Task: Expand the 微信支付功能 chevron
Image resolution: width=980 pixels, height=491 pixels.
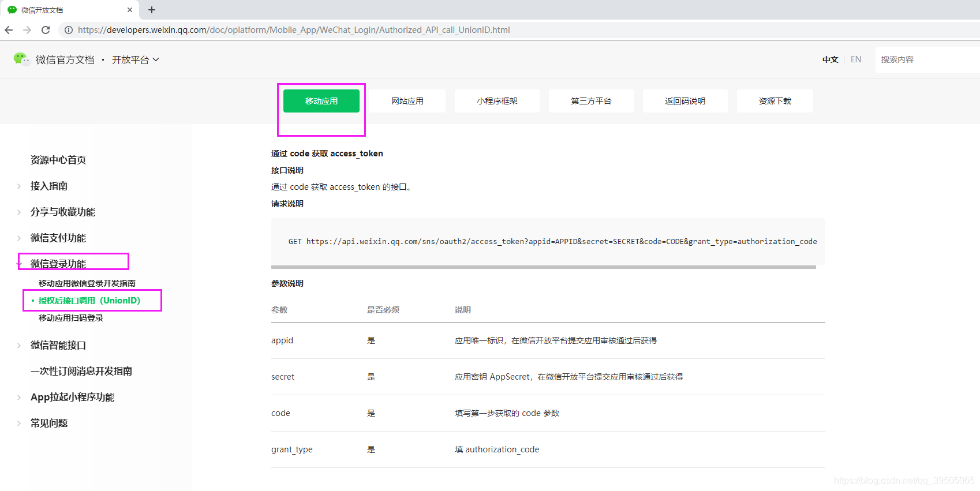Action: (19, 238)
